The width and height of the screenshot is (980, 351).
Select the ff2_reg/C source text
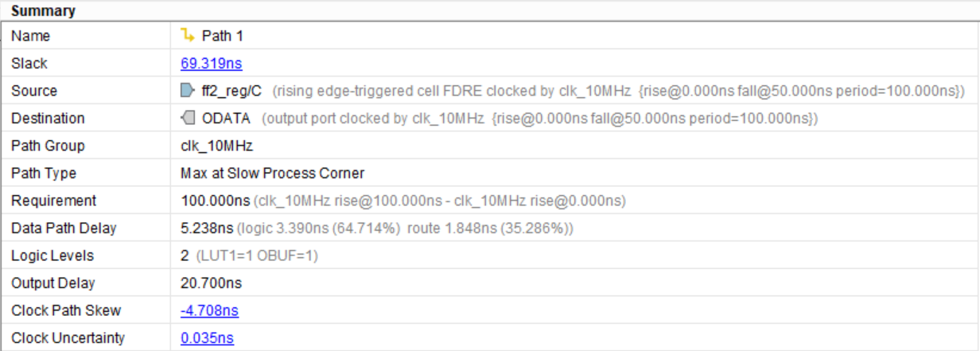[x=231, y=91]
